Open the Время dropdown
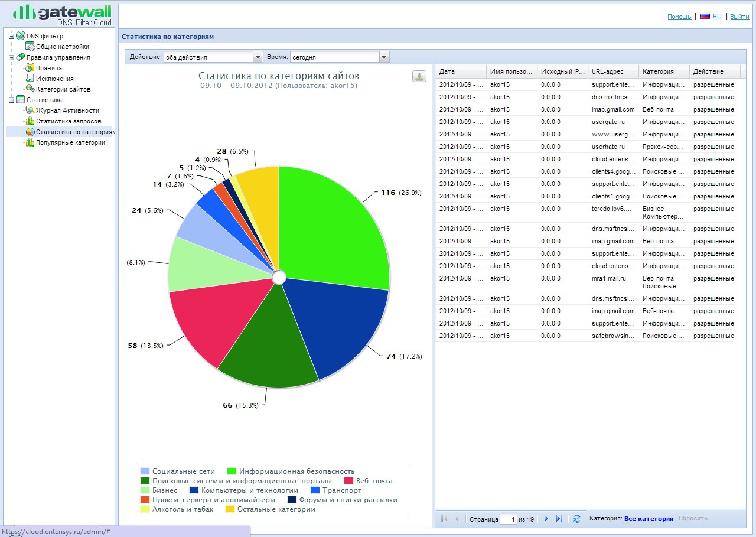 click(384, 57)
